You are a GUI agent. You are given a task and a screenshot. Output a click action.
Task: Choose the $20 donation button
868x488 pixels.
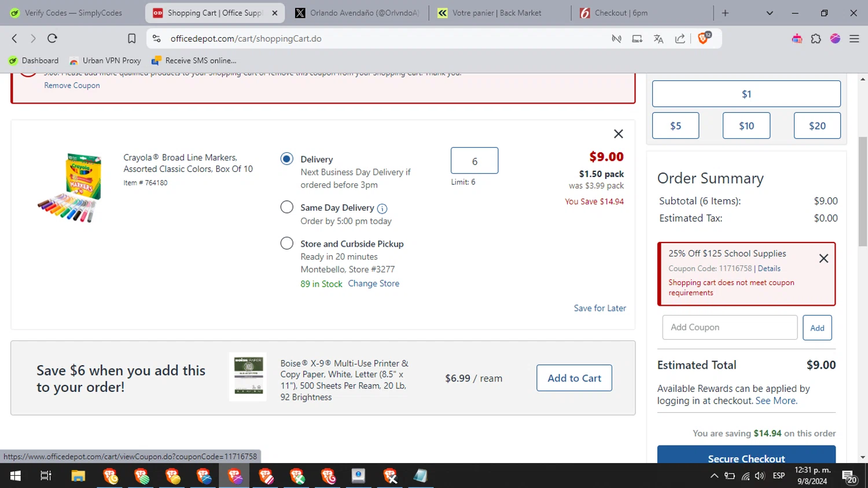point(817,126)
